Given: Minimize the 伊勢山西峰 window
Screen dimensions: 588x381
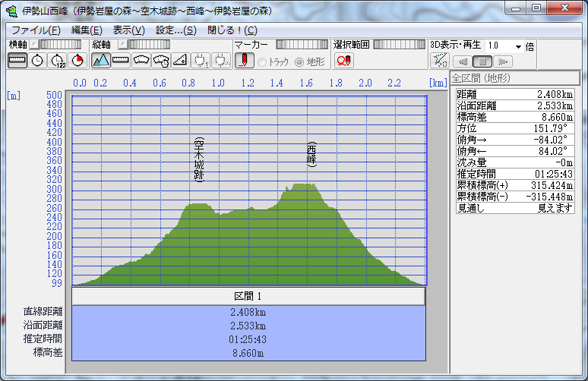Looking at the screenshot, I should 516,8.
